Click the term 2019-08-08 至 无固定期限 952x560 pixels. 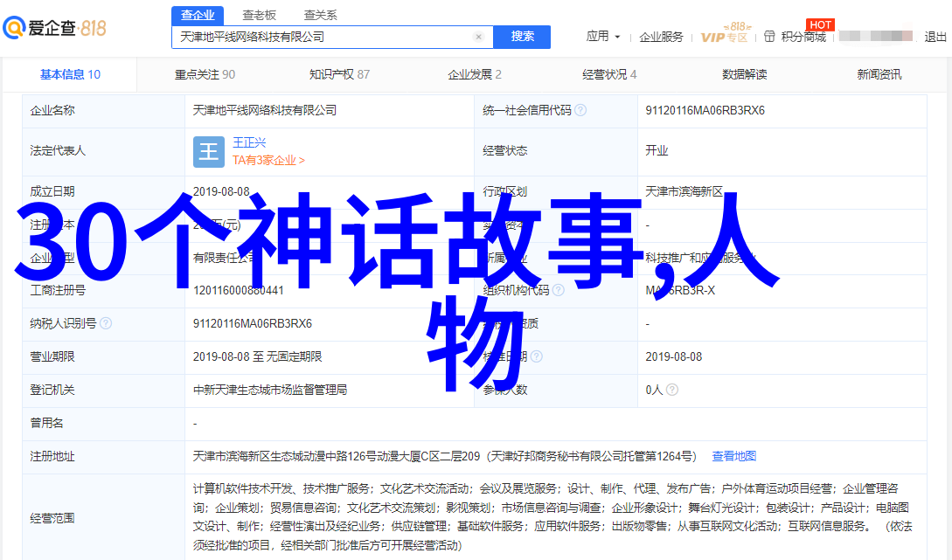[257, 356]
